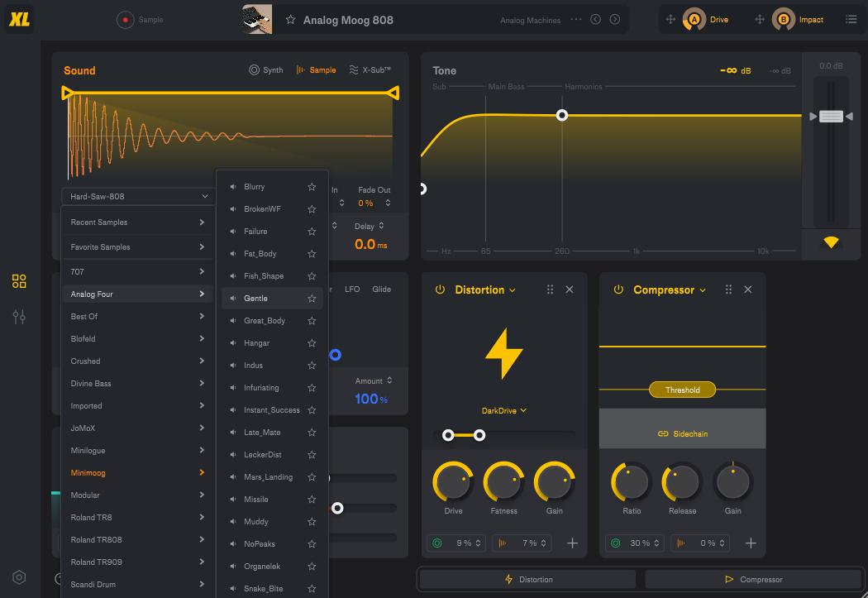
Task: Open the mixer sliders view in sidebar
Action: coord(19,317)
